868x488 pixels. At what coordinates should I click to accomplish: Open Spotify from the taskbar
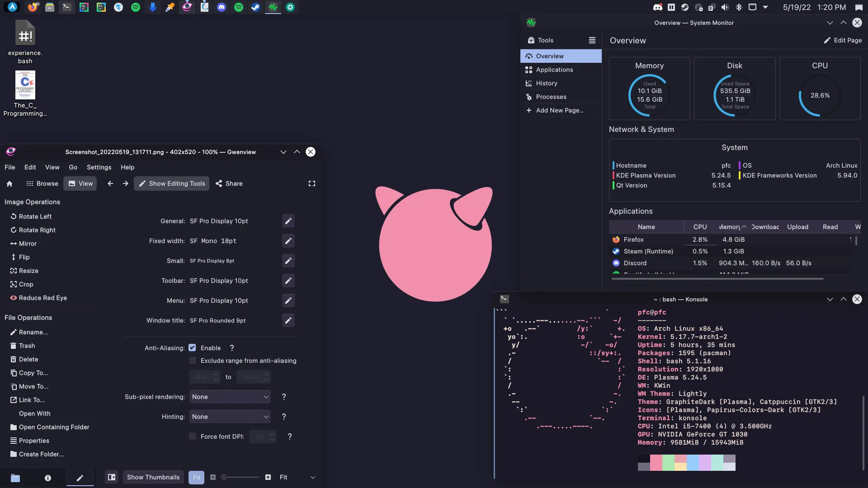(135, 7)
